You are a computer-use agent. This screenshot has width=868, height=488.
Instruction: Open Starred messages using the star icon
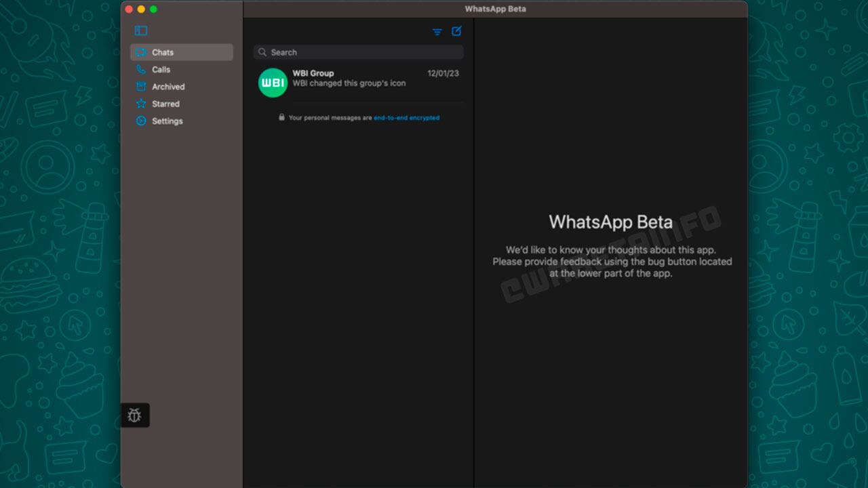(x=141, y=103)
